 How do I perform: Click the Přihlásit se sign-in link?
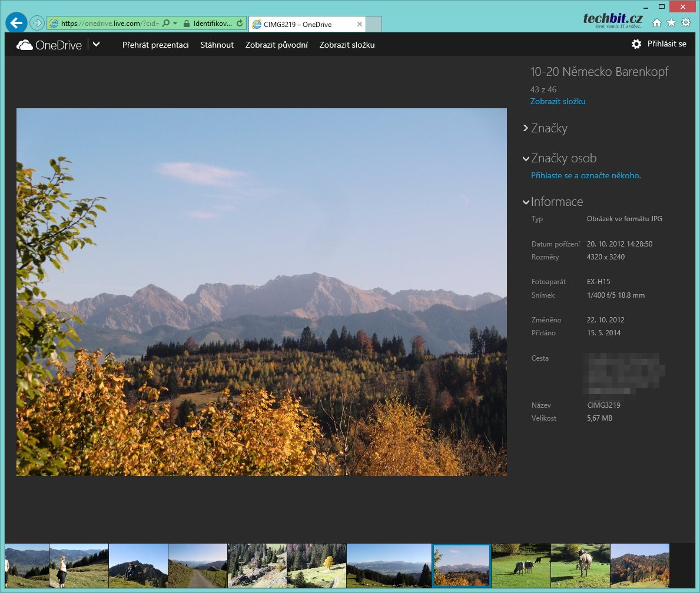click(x=666, y=44)
